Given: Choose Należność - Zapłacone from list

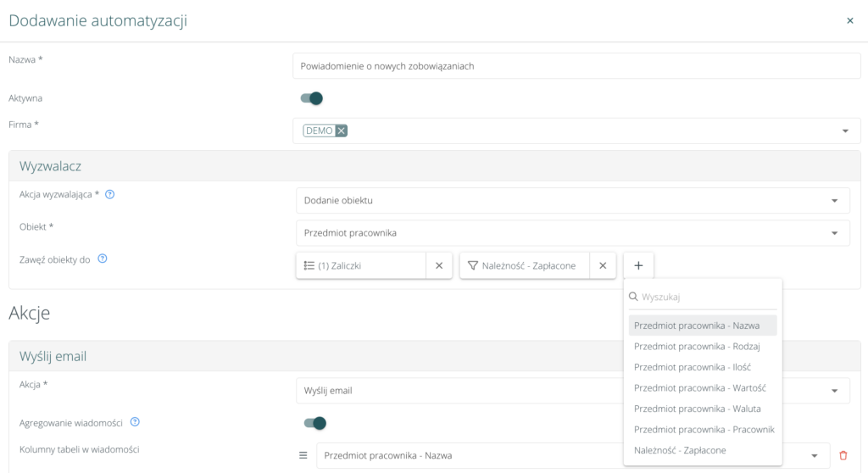Looking at the screenshot, I should [680, 450].
